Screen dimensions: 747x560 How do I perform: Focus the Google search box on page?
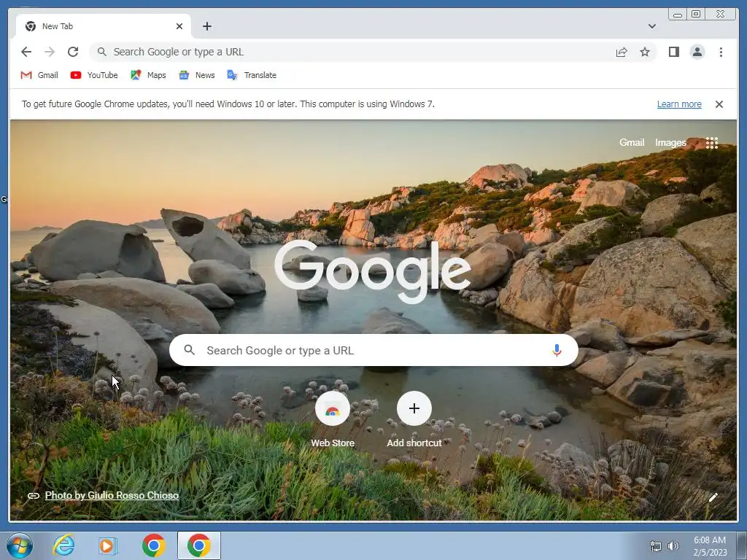coord(373,351)
